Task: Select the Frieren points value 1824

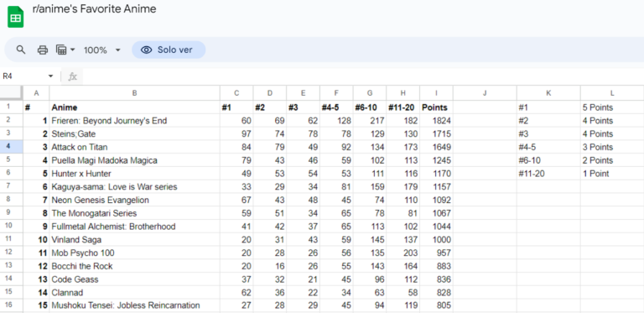Action: pos(436,121)
